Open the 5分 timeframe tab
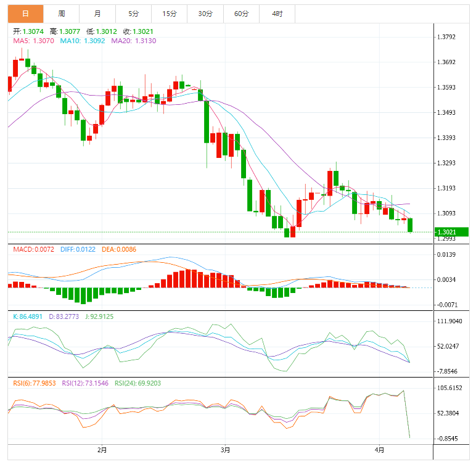This screenshot has height=467, width=476. (133, 14)
